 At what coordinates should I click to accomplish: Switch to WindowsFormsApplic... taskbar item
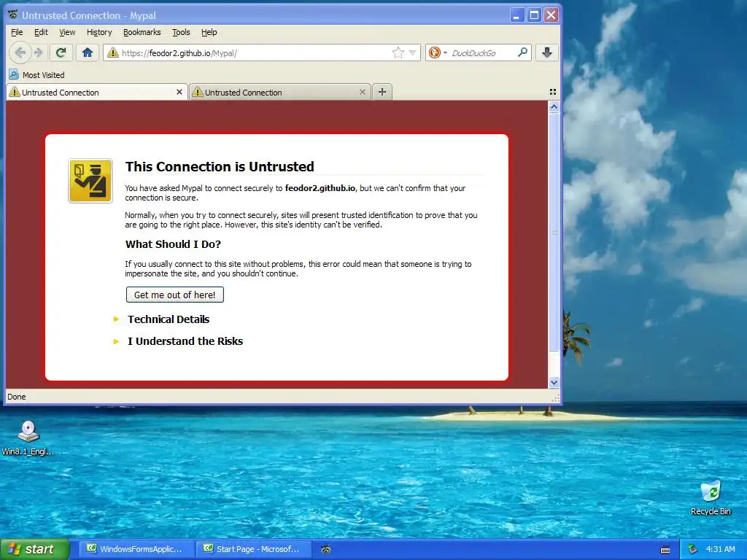(136, 549)
